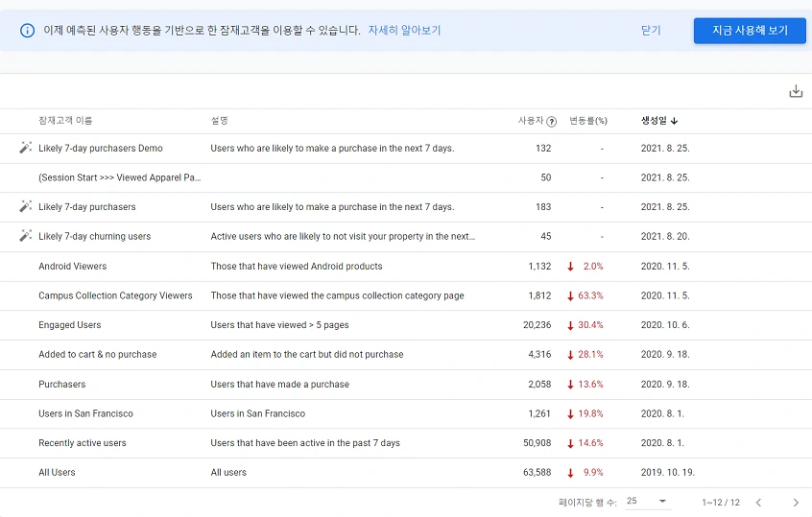Open the Android Viewers audience
The width and height of the screenshot is (812, 517).
[73, 266]
